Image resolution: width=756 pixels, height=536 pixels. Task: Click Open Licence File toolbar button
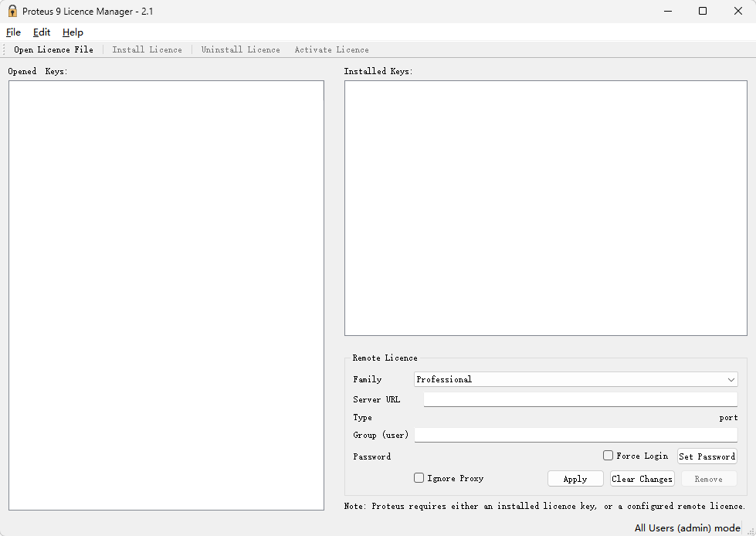click(53, 49)
